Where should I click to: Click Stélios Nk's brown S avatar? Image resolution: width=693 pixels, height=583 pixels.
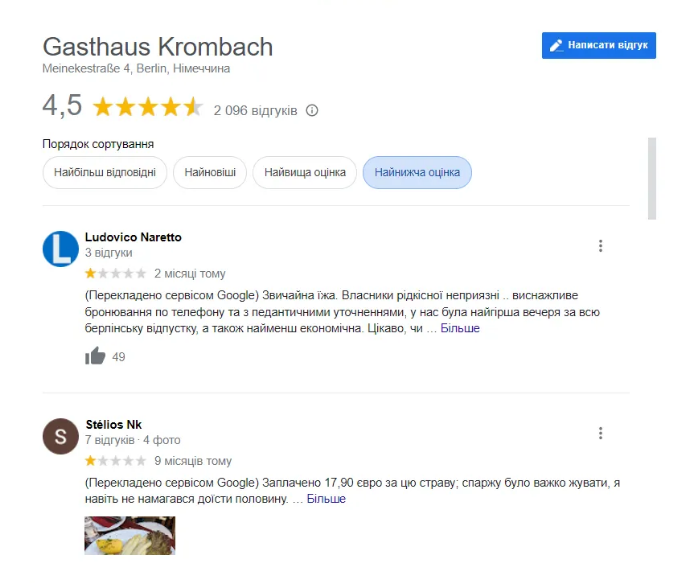[61, 436]
